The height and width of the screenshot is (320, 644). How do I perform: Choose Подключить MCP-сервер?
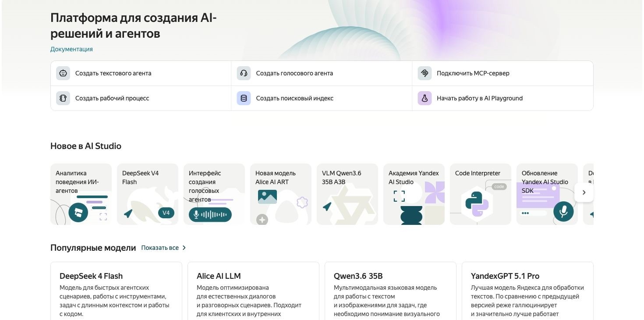coord(502,73)
